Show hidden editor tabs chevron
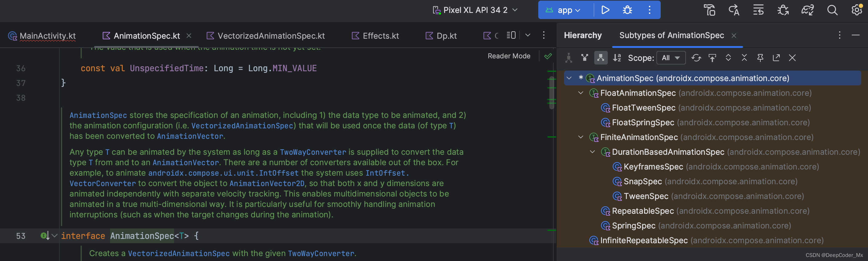This screenshot has height=261, width=868. [x=528, y=35]
